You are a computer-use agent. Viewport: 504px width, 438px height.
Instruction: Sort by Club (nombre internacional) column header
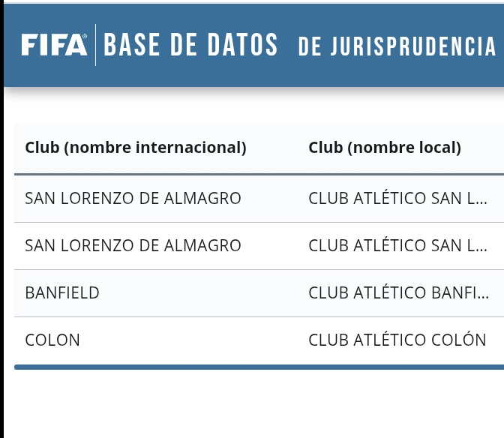(x=136, y=148)
